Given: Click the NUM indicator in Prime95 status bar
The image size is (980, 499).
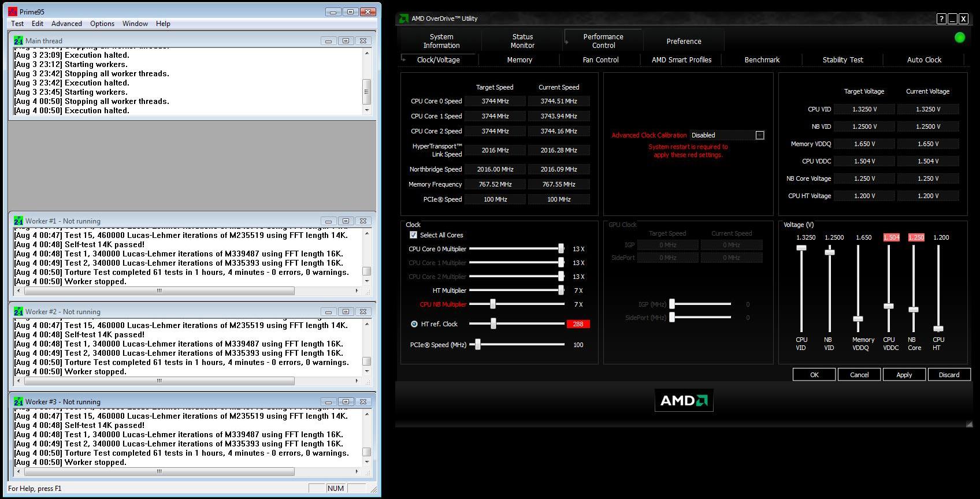Looking at the screenshot, I should point(335,488).
